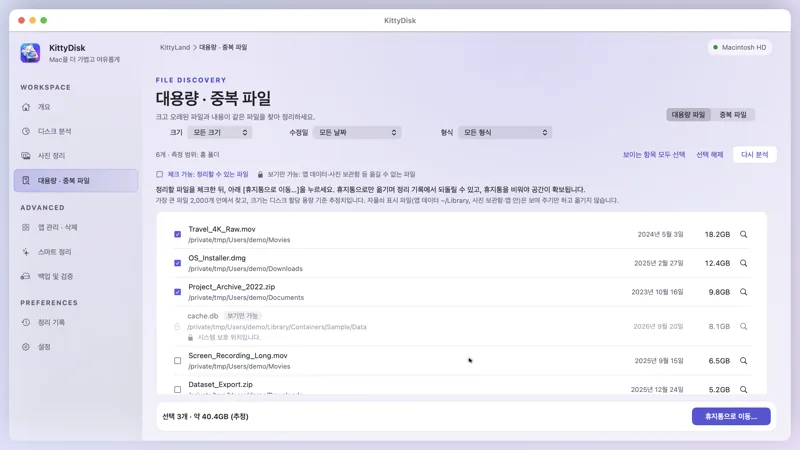800x450 pixels.
Task: Select the Dataset_Export.zip file name
Action: [x=220, y=385]
